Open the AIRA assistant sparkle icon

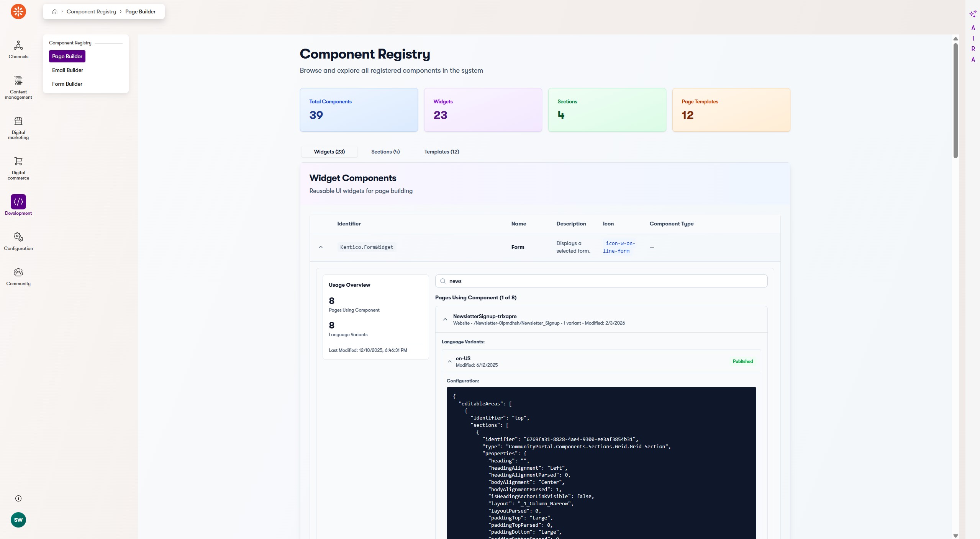pos(973,14)
